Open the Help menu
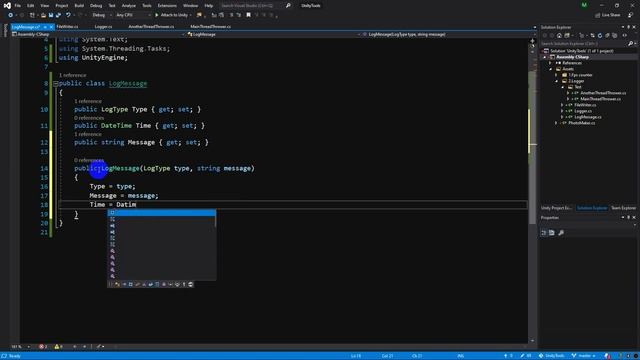Viewport: 640px width, 360px height. pos(209,6)
